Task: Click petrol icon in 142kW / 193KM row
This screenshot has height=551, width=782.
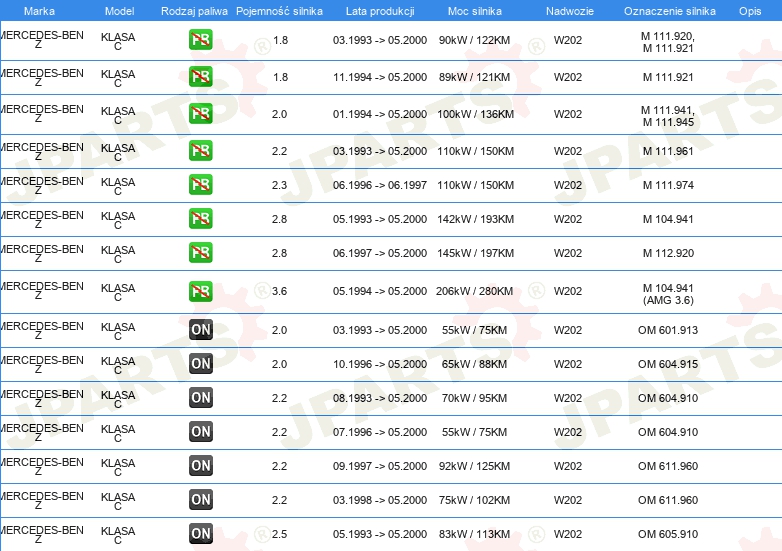Action: point(200,218)
